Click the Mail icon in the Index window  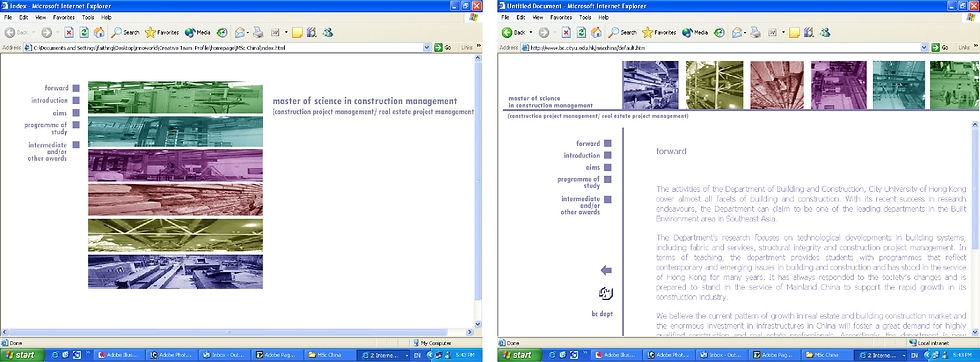point(239,33)
